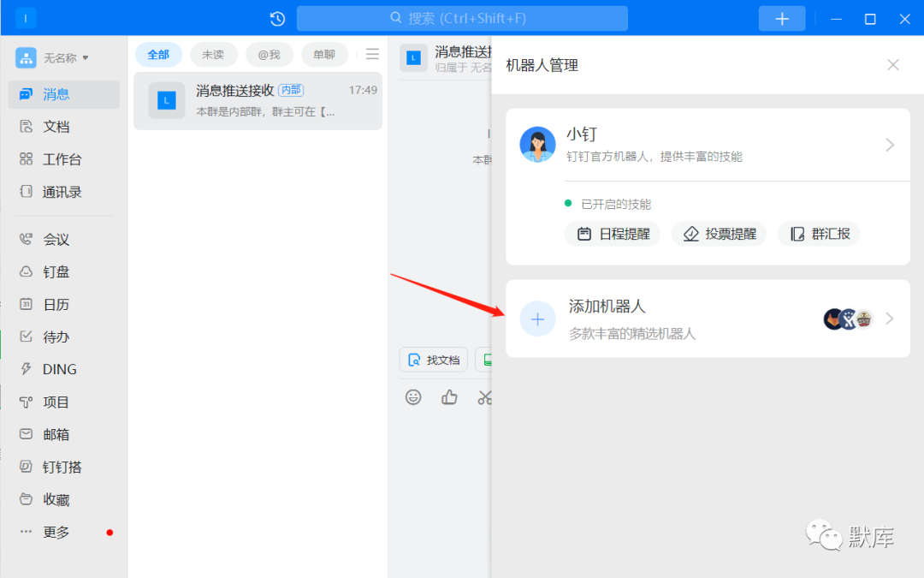Click the 日程提醒 skill button
The width and height of the screenshot is (924, 578).
pos(613,234)
